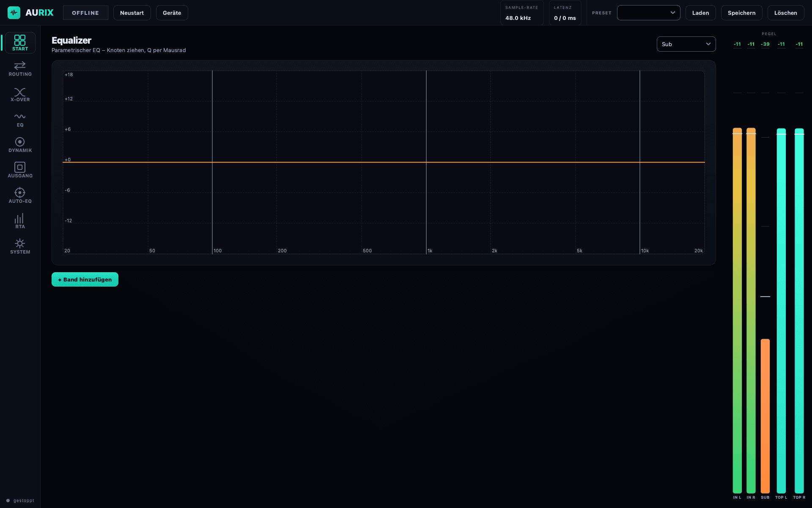The image size is (812, 508).
Task: Click the TOP R meter label
Action: coord(799,497)
